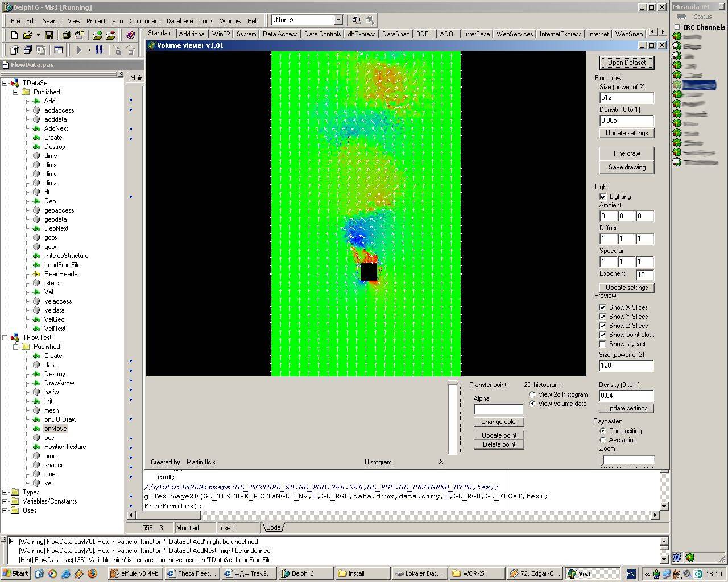Select the View 2d histogram radio button

point(532,394)
